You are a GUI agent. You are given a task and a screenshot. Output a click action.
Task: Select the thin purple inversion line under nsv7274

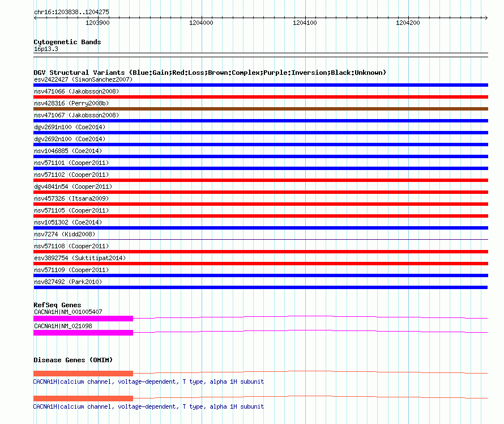point(260,239)
